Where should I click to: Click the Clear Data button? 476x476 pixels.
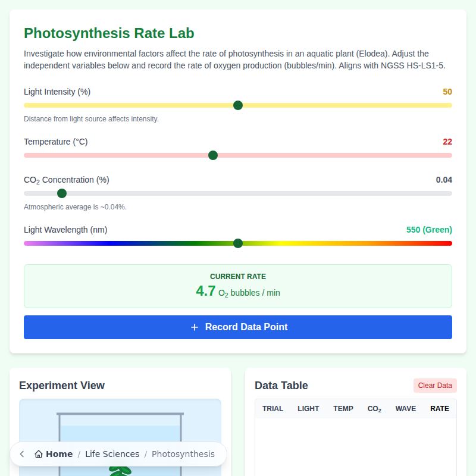pos(435,386)
